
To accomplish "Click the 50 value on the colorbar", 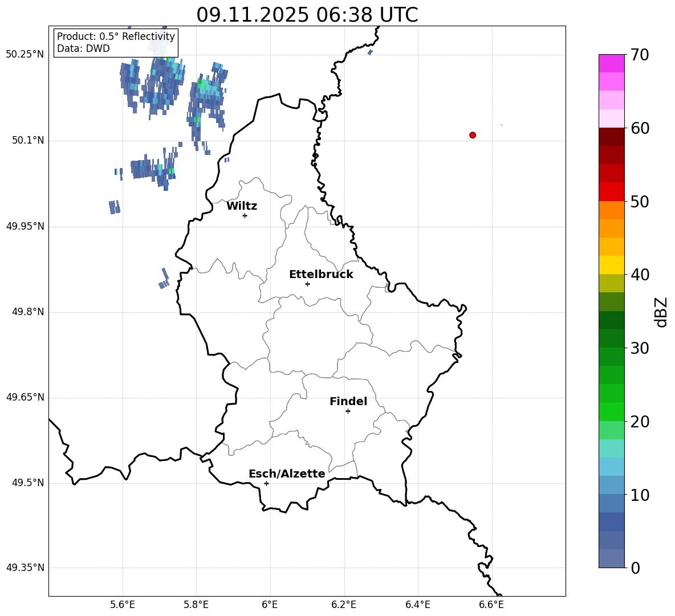I will click(640, 202).
